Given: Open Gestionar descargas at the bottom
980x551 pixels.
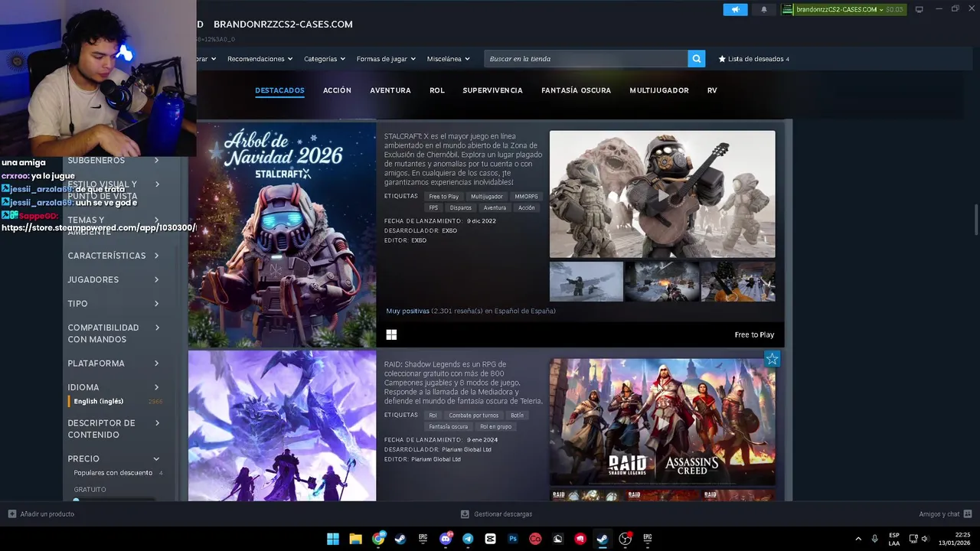Looking at the screenshot, I should pyautogui.click(x=496, y=514).
